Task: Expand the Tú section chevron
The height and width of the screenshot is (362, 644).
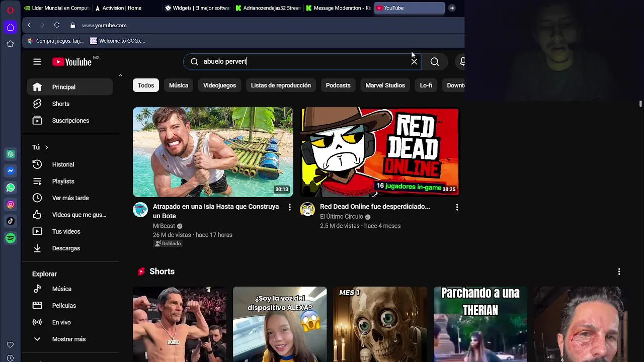Action: click(x=46, y=147)
